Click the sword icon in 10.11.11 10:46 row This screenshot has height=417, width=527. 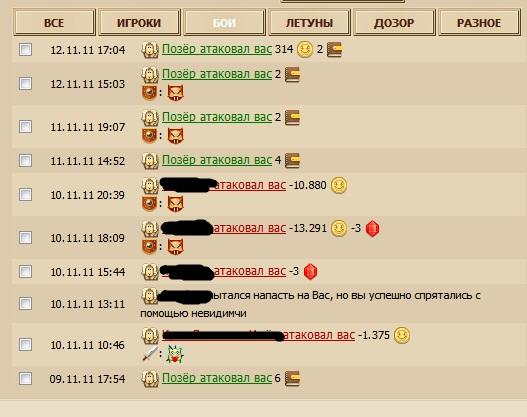[x=150, y=354]
